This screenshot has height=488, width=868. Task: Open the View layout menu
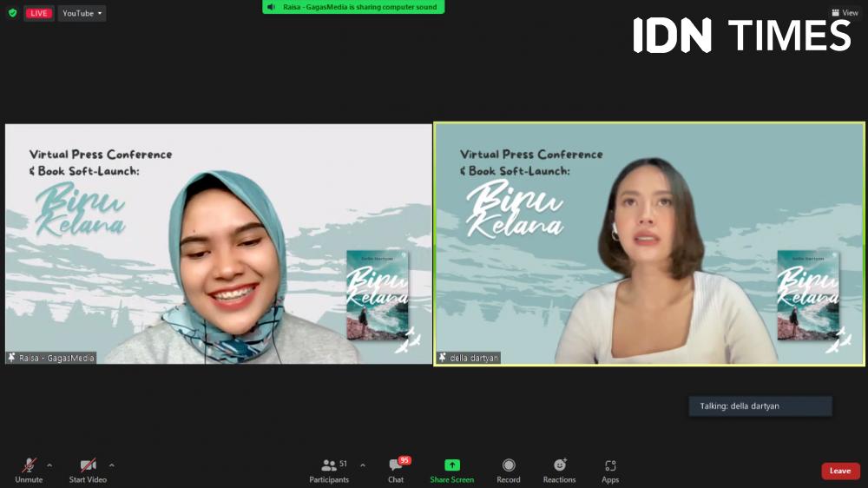[x=845, y=13]
